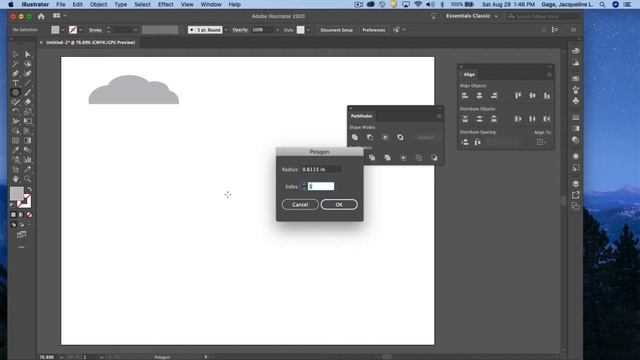The image size is (640, 360).
Task: Click Exclude in Pathfinder Shape Modes
Action: tap(400, 138)
